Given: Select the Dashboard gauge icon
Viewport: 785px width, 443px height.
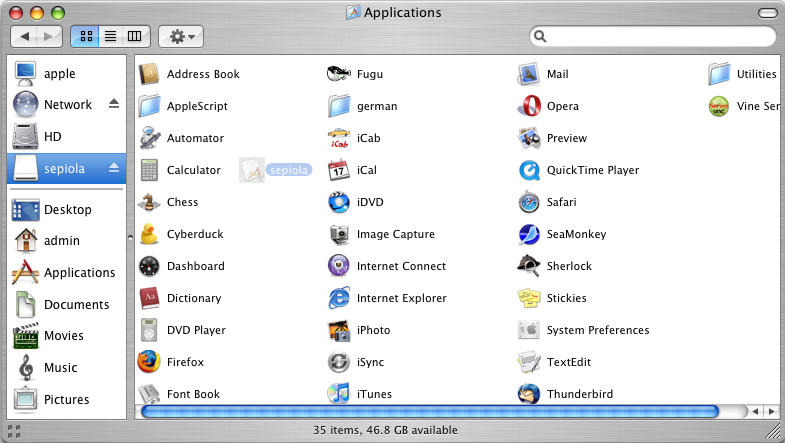Looking at the screenshot, I should [149, 266].
